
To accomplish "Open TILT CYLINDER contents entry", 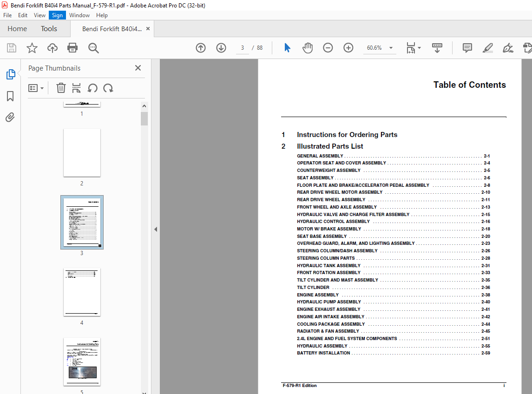I will (x=393, y=288).
